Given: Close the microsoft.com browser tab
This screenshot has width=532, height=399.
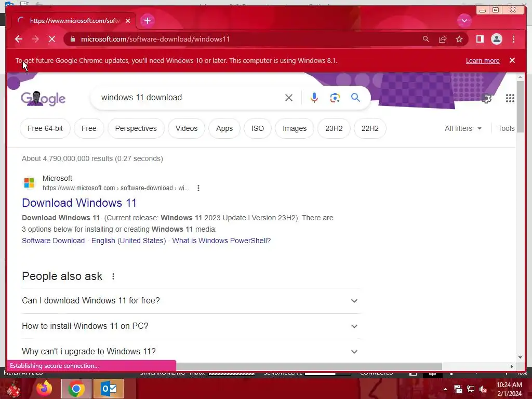Looking at the screenshot, I should [128, 21].
